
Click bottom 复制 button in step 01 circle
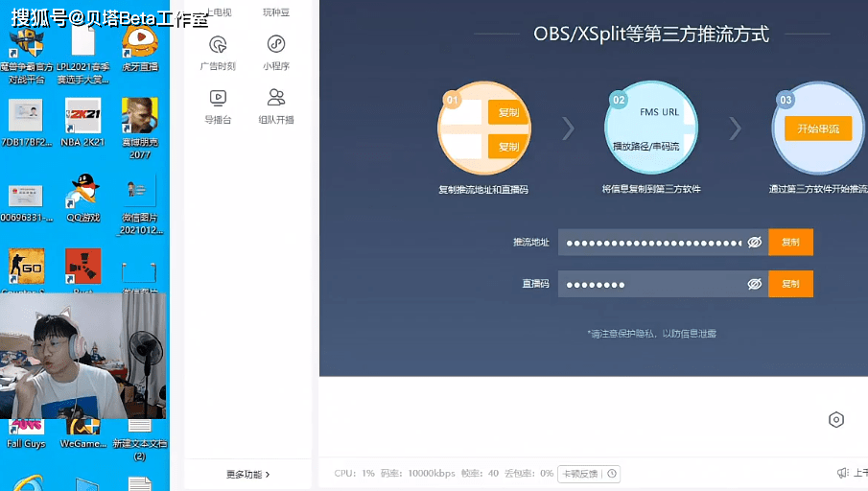(x=507, y=147)
